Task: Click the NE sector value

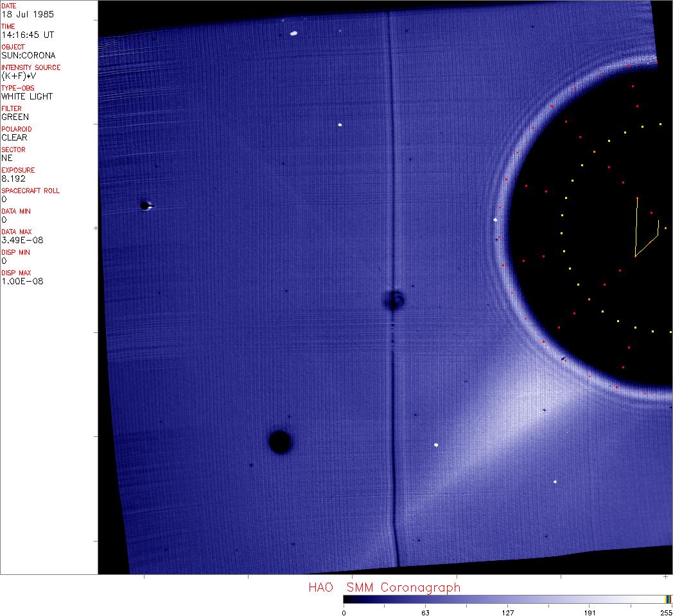Action: [7, 158]
